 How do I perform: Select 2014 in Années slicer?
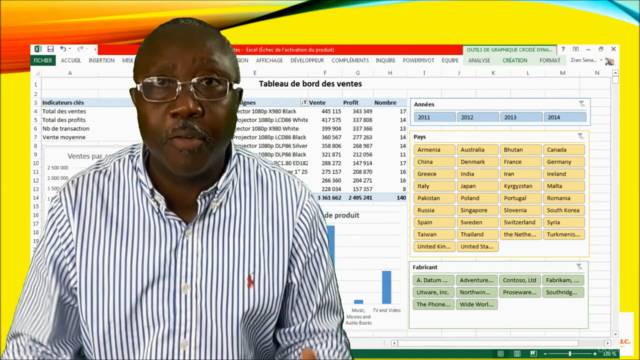[565, 117]
